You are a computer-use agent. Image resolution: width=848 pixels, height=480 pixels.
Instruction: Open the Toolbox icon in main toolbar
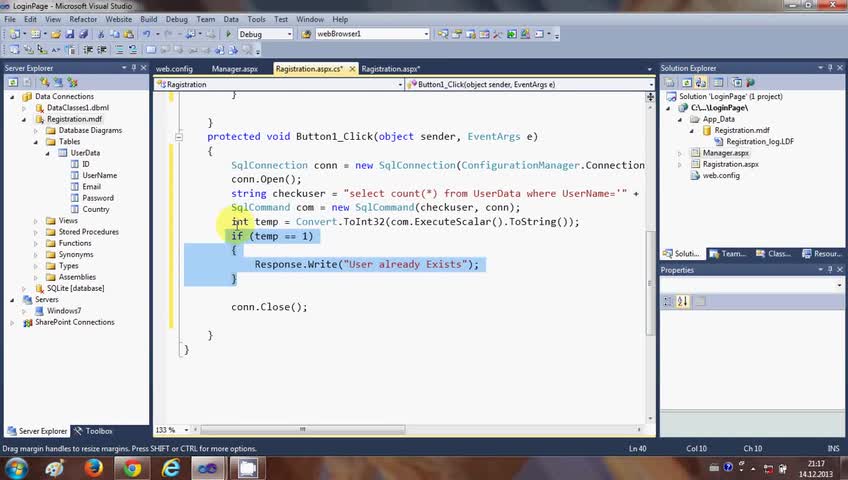click(498, 34)
